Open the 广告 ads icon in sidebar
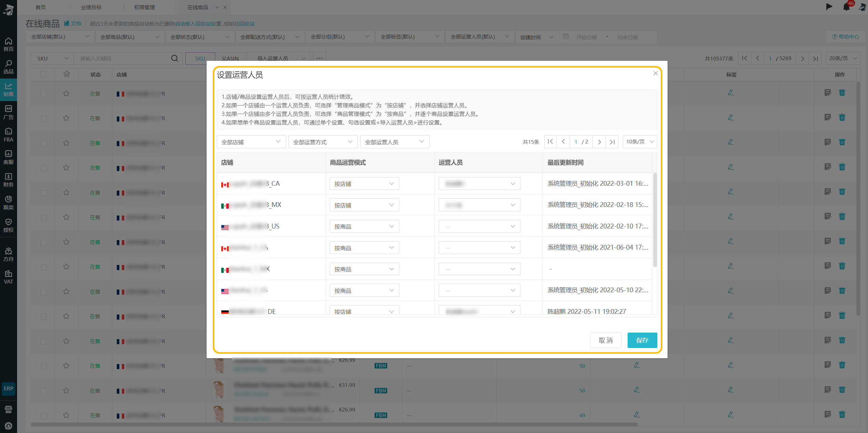868x433 pixels. [x=9, y=112]
